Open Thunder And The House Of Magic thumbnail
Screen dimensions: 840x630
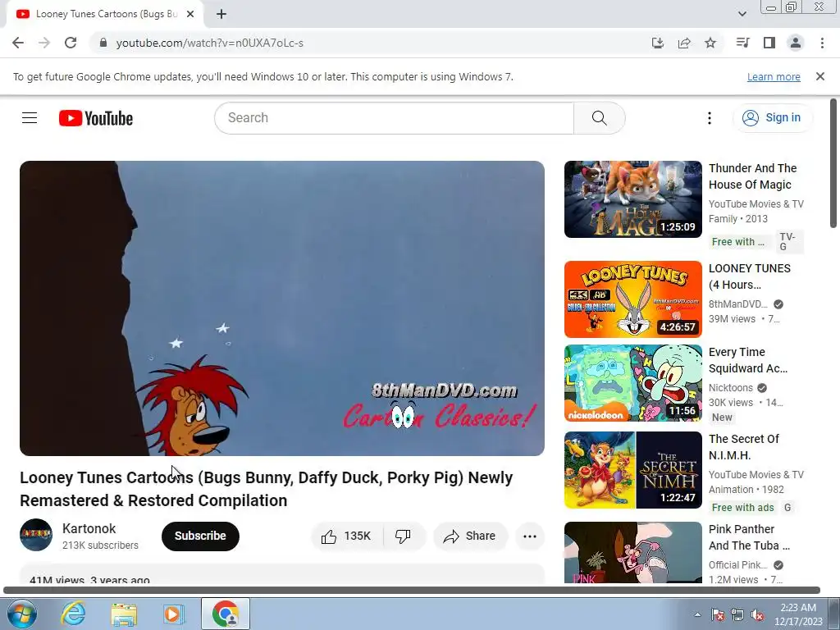click(632, 199)
